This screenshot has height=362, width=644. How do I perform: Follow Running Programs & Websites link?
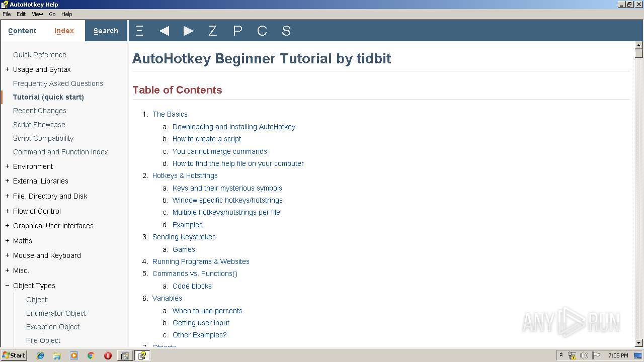click(x=201, y=261)
